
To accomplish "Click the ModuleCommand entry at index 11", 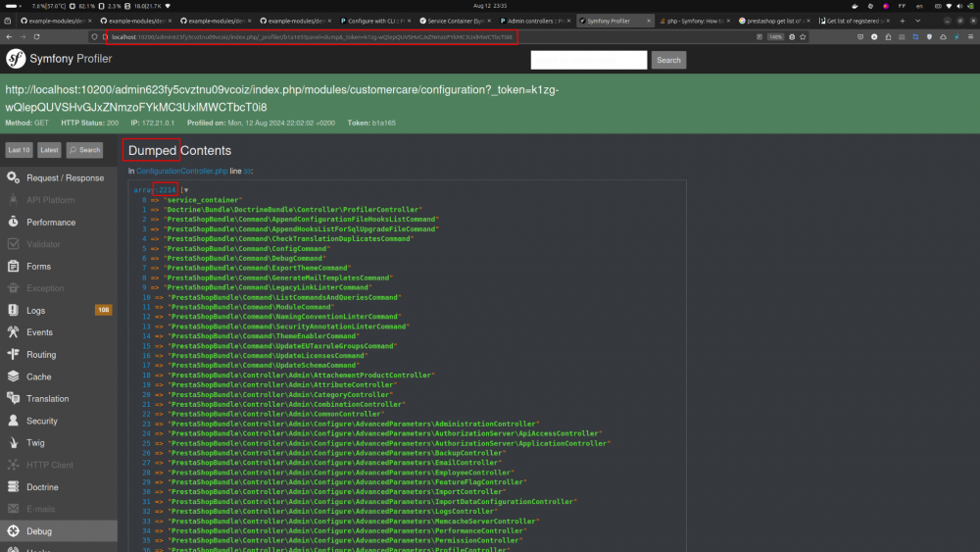I will pos(251,307).
